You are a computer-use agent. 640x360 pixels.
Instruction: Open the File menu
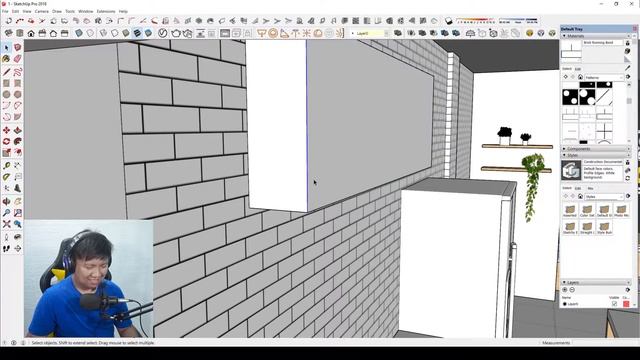tap(5, 11)
